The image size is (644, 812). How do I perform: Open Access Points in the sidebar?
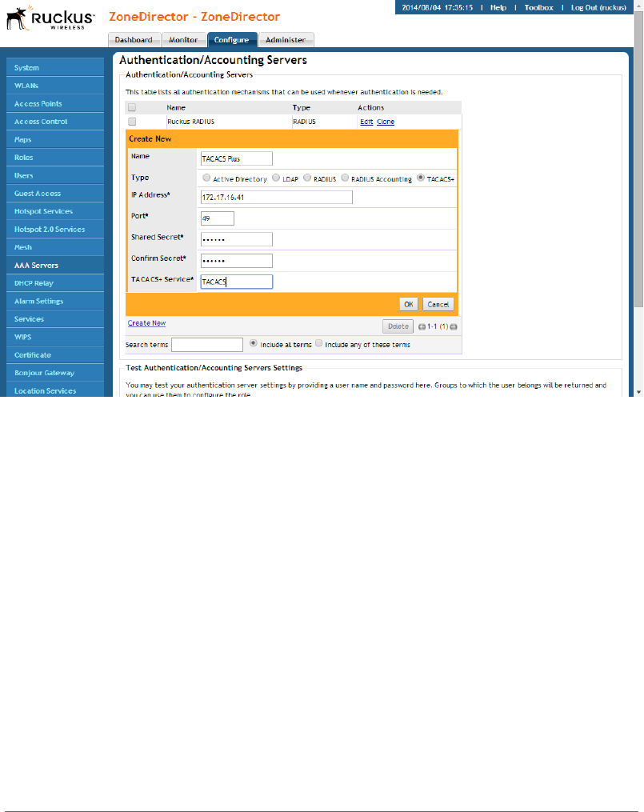(x=55, y=103)
